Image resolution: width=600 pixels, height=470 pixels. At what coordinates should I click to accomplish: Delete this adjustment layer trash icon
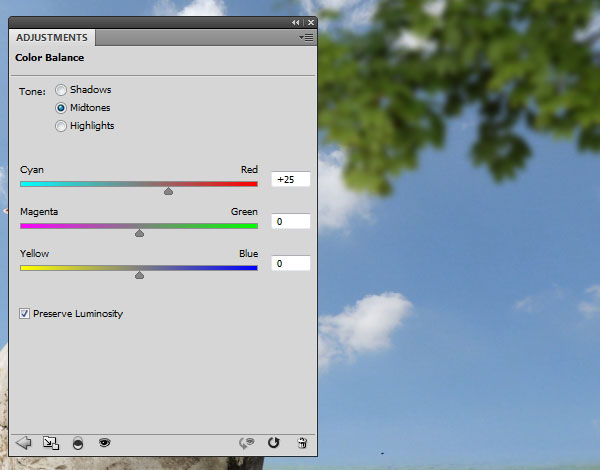pos(302,442)
